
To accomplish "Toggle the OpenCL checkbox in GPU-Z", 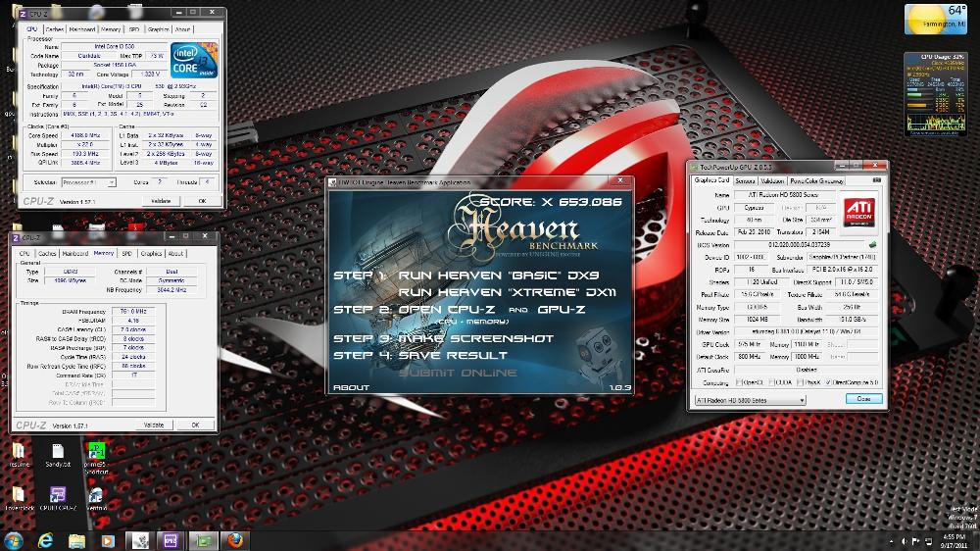I will point(739,382).
